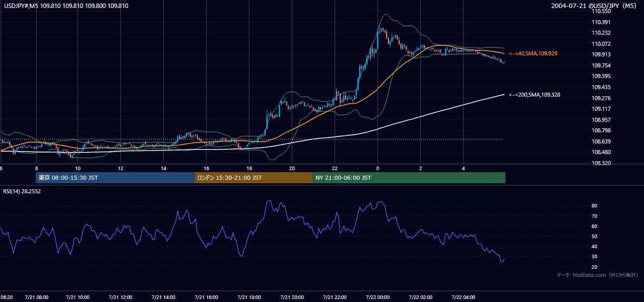Click the 7/21 16:00 time axis label
644x302 pixels.
click(x=206, y=297)
